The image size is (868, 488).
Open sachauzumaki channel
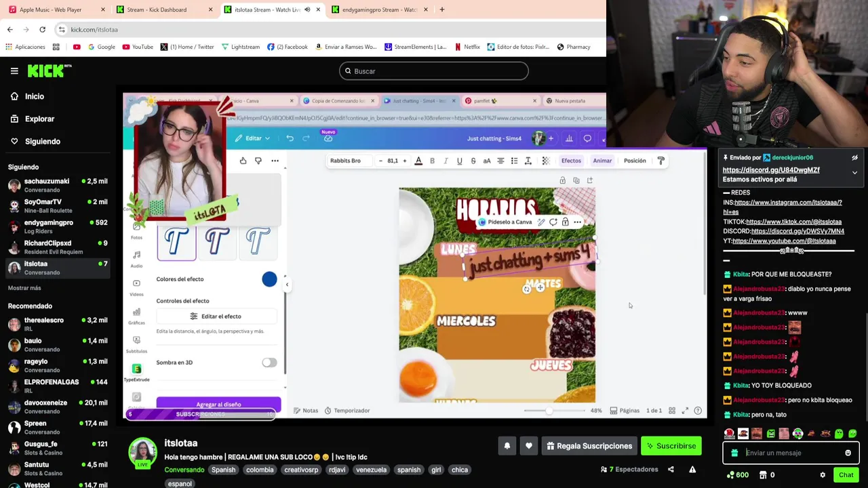(58, 185)
